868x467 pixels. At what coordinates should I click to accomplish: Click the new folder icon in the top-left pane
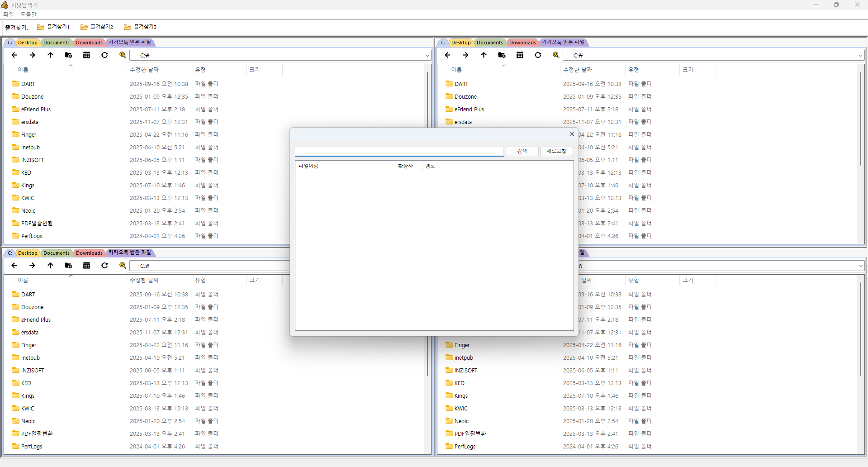click(68, 55)
